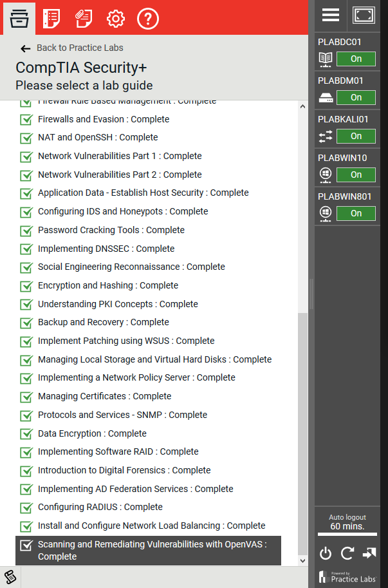
Task: Click checkmark beside Managing Certificates
Action: (26, 397)
